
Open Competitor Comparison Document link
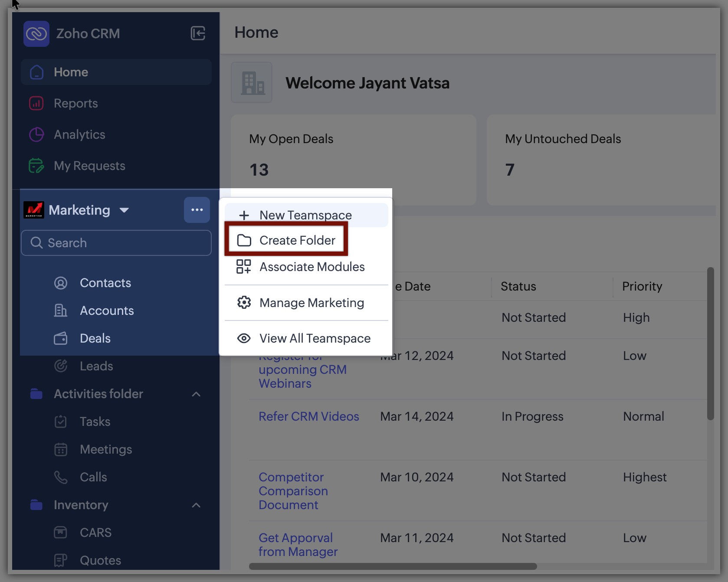tap(293, 491)
